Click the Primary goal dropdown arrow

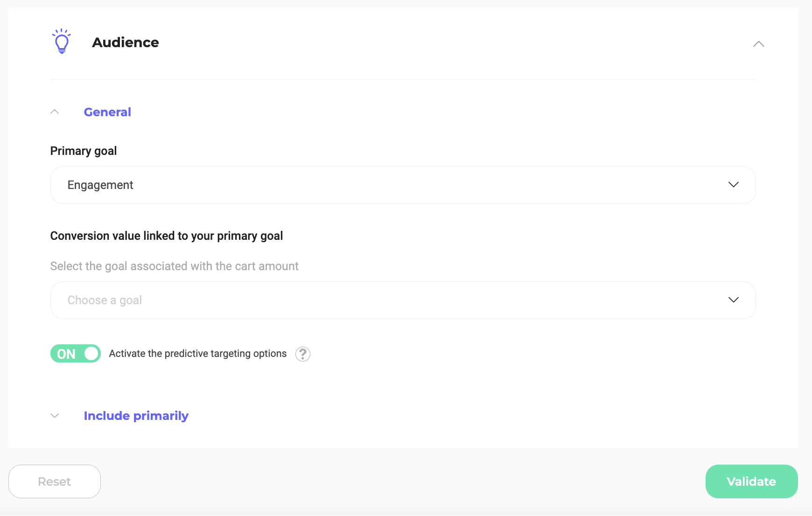point(734,185)
